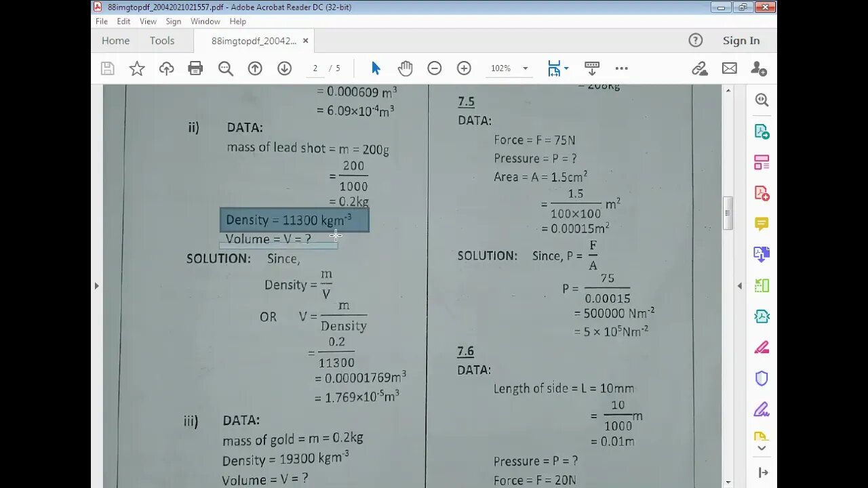The width and height of the screenshot is (868, 488).
Task: Click the page number input field
Action: coord(315,68)
